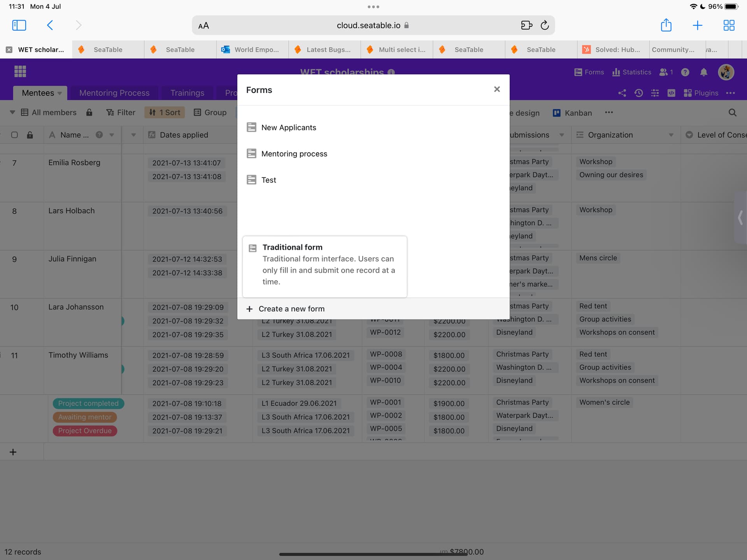The image size is (747, 560).
Task: Switch to the Mentoring Process tab
Action: pyautogui.click(x=114, y=93)
